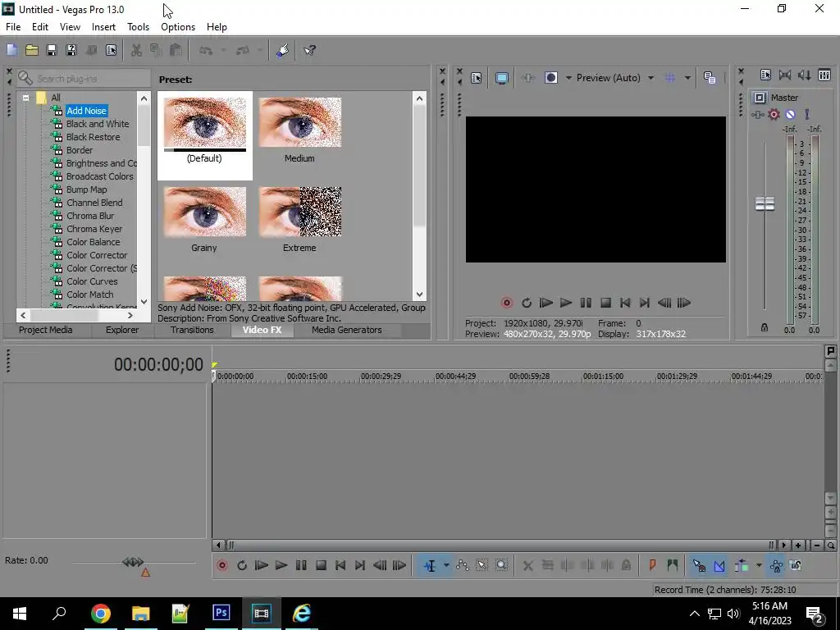Viewport: 840px width, 630px height.
Task: Toggle Mute on the Master bus
Action: tap(790, 114)
